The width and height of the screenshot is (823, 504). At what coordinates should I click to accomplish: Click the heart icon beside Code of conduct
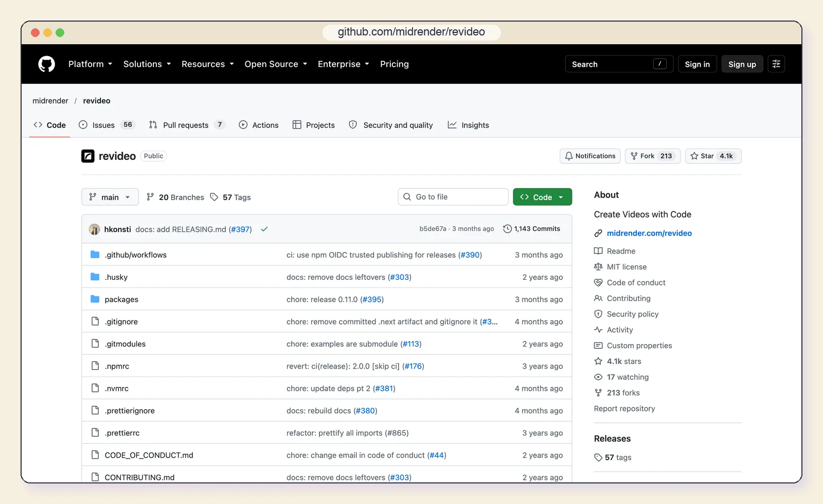tap(598, 282)
